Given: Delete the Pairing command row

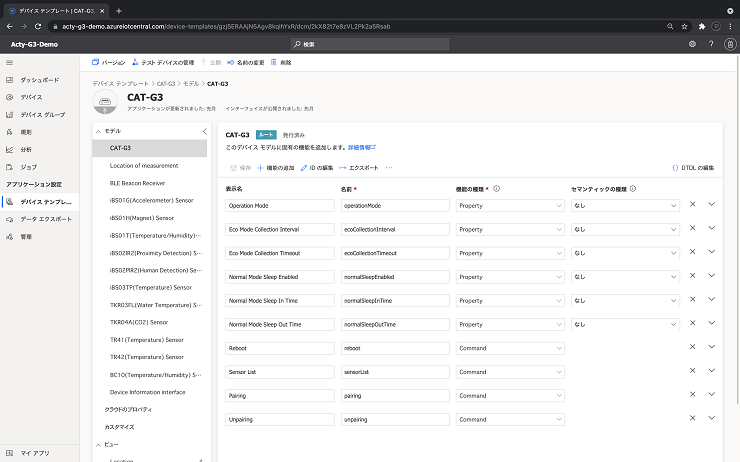Looking at the screenshot, I should pyautogui.click(x=692, y=394).
